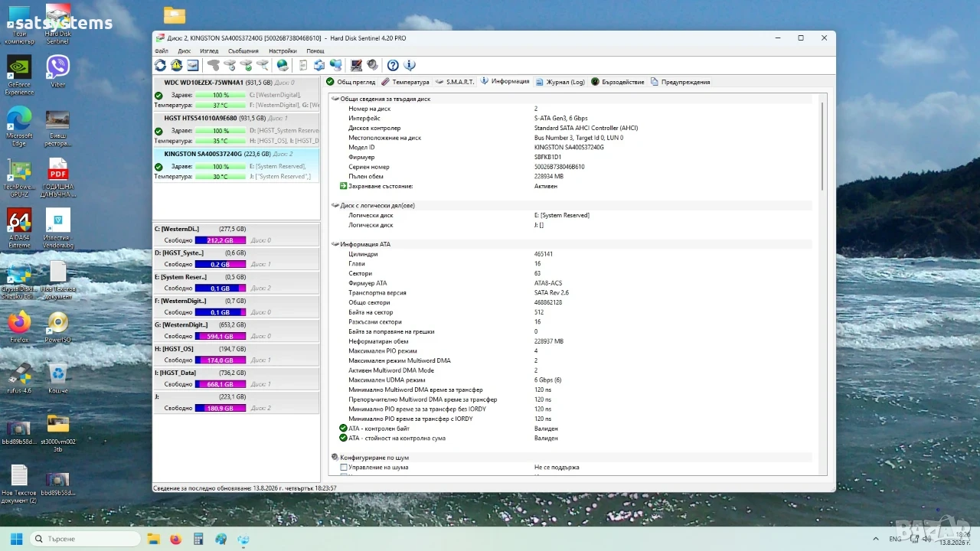Open Calculator from the taskbar
The height and width of the screenshot is (551, 980).
point(198,539)
